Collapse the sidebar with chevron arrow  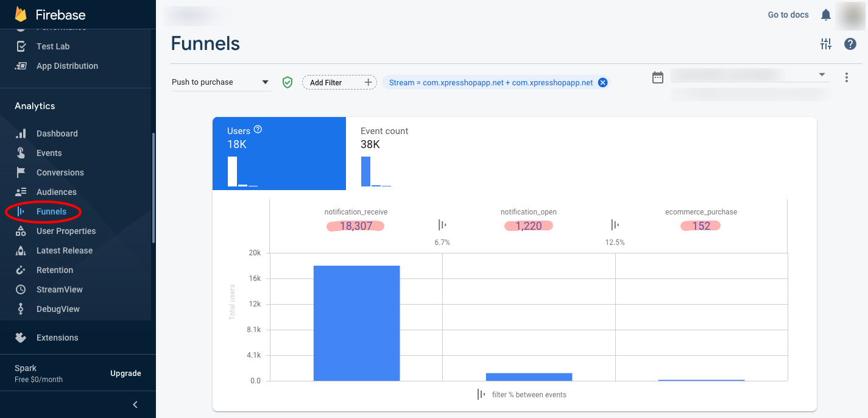(x=135, y=405)
